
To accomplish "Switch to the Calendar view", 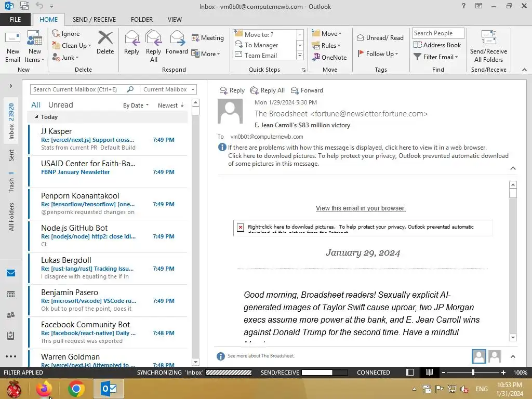I will pyautogui.click(x=11, y=294).
